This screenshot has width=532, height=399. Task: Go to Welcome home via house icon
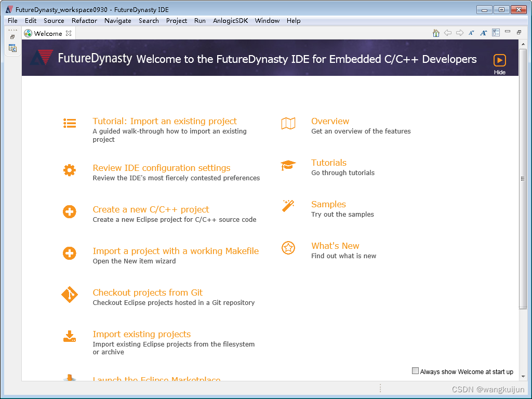(436, 33)
